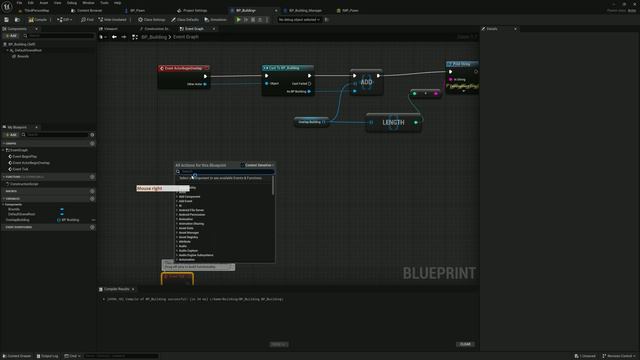The width and height of the screenshot is (640, 360).
Task: Click the Unreal Engine logo icon
Action: point(7,7)
